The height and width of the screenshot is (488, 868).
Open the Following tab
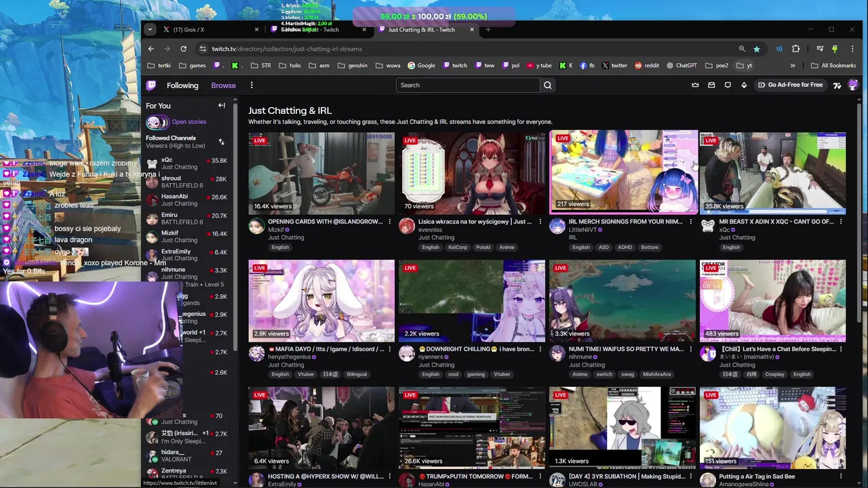pyautogui.click(x=182, y=85)
